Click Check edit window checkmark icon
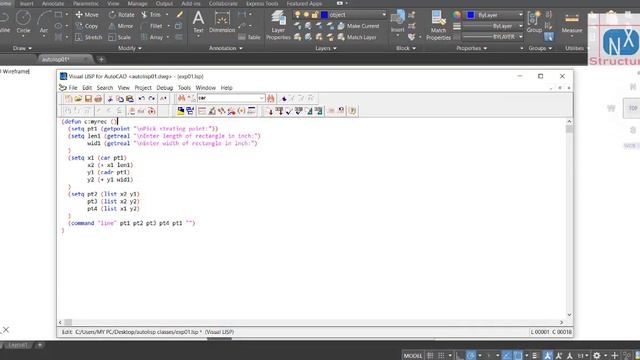Viewport: 640px width, 360px height. coord(289,111)
